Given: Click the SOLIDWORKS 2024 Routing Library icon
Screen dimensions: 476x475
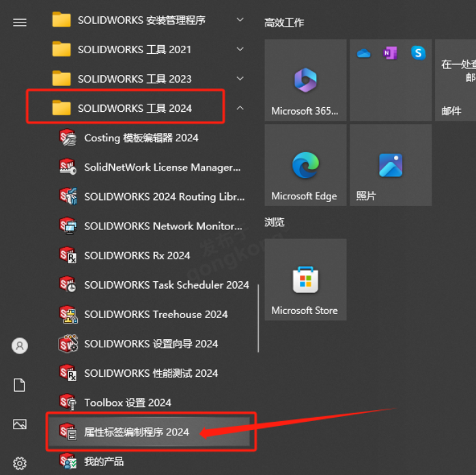Looking at the screenshot, I should click(68, 197).
